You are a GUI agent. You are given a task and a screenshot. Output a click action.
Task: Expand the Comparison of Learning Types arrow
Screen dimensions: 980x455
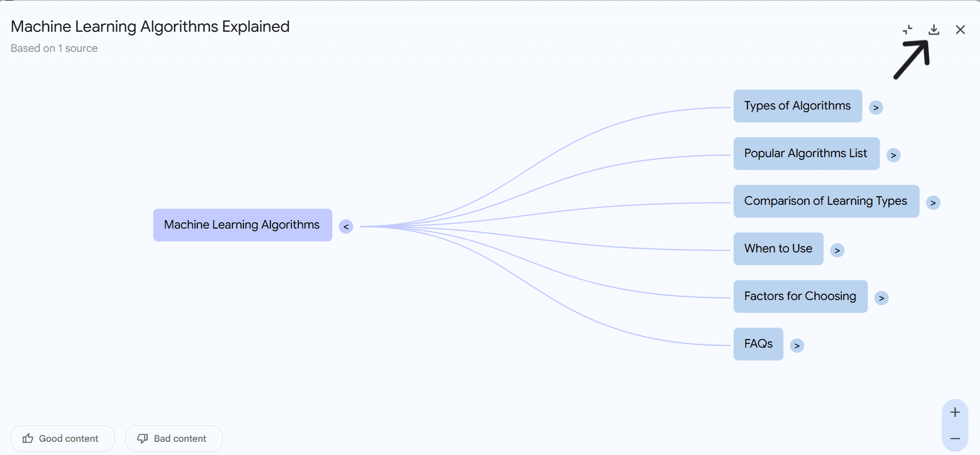[x=933, y=203]
